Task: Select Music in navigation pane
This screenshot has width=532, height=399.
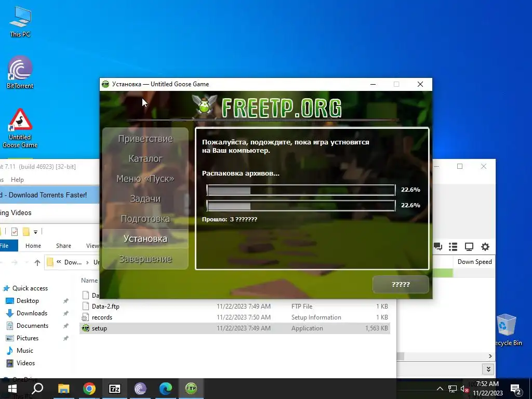Action: tap(20, 351)
